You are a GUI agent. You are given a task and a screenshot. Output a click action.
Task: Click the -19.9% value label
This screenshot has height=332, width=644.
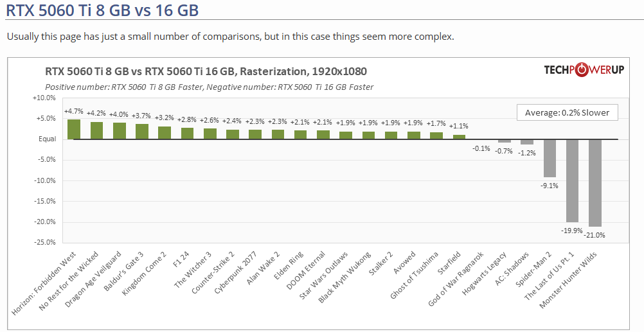coord(572,230)
